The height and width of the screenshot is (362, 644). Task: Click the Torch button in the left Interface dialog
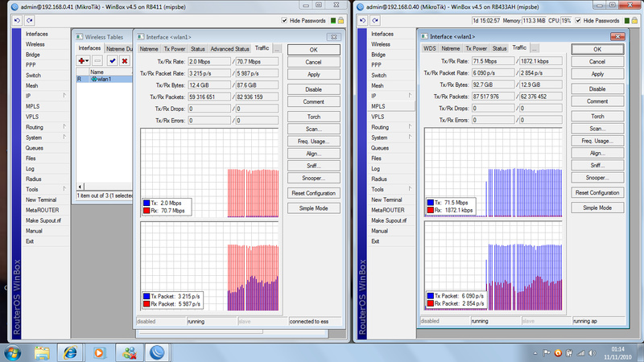coord(313,116)
